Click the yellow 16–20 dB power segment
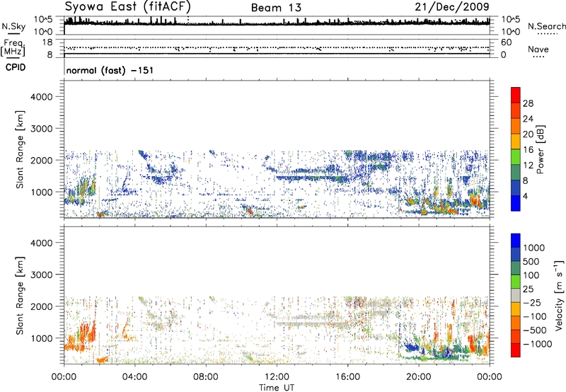 516,142
